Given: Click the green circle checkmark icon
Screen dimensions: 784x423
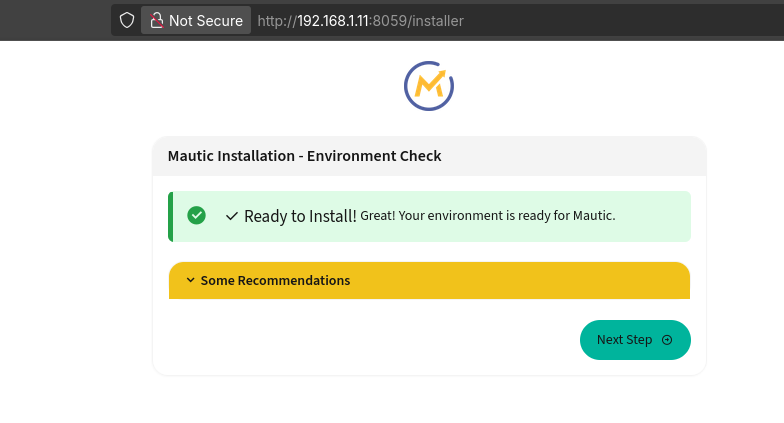Looking at the screenshot, I should 197,215.
